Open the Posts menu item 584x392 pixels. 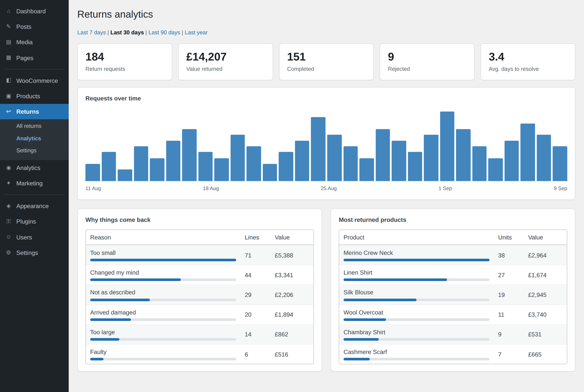click(34, 27)
